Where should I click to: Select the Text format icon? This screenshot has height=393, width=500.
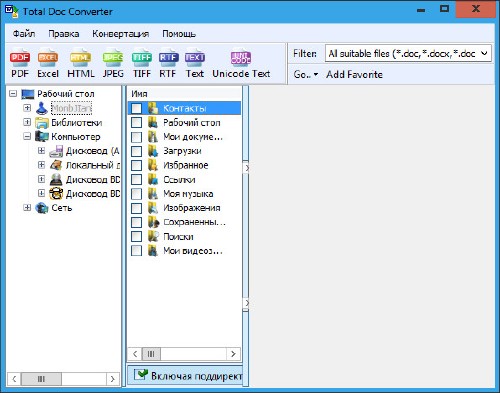pyautogui.click(x=195, y=64)
